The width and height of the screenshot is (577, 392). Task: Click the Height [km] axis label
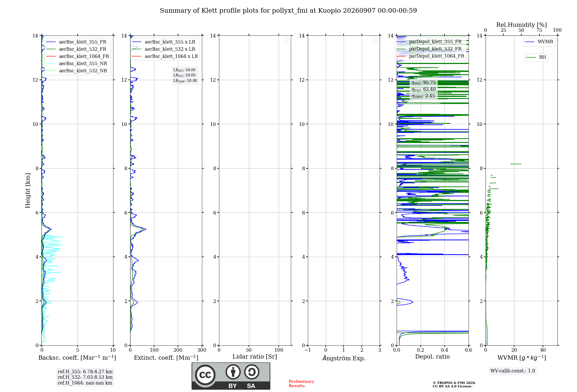pyautogui.click(x=28, y=191)
